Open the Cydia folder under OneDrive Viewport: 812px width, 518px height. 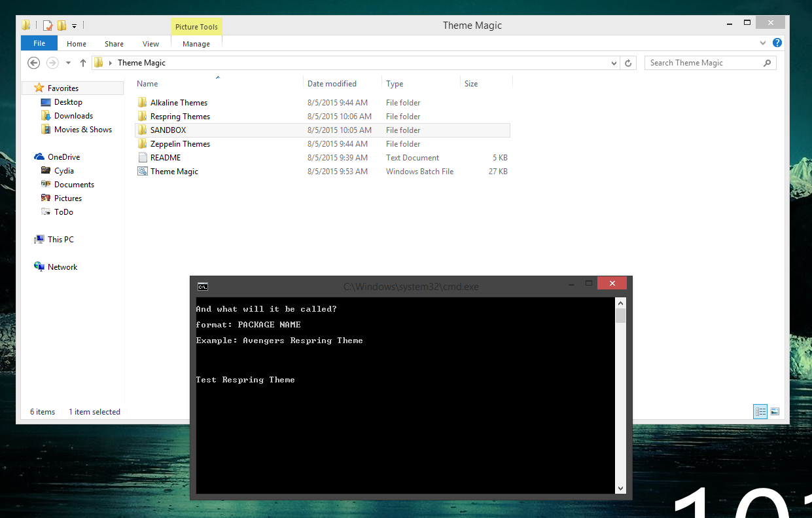pyautogui.click(x=63, y=171)
